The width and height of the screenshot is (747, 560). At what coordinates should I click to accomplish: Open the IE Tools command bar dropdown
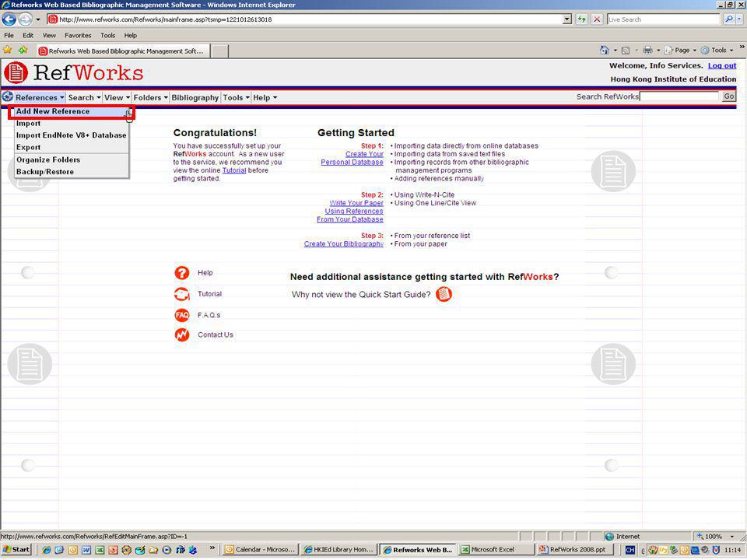point(717,51)
